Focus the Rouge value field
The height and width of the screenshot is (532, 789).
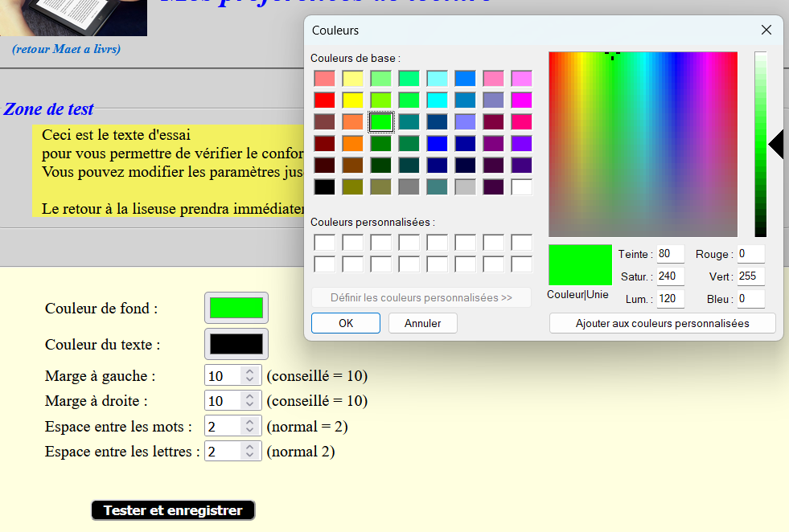pyautogui.click(x=750, y=254)
